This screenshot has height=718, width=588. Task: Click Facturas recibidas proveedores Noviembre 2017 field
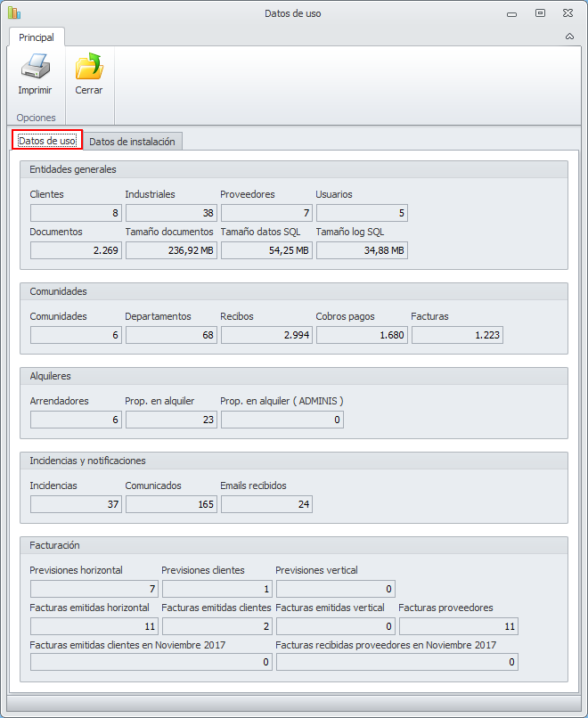point(397,662)
